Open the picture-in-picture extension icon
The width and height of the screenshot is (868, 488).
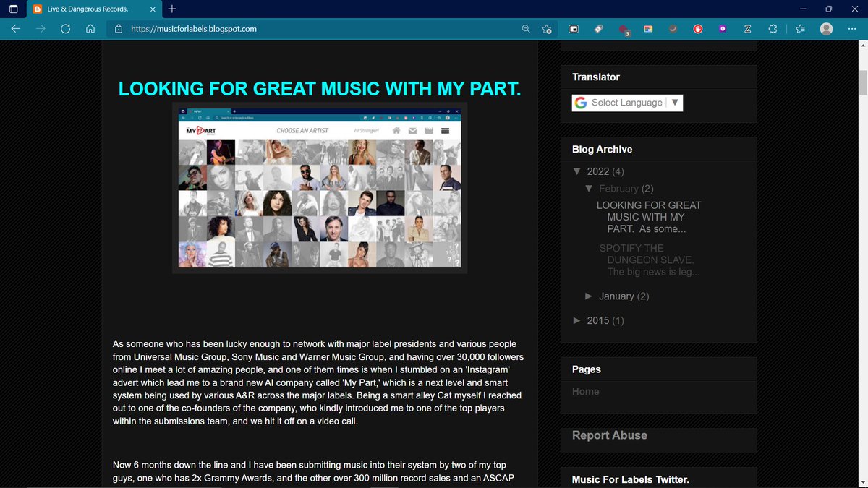click(x=574, y=29)
